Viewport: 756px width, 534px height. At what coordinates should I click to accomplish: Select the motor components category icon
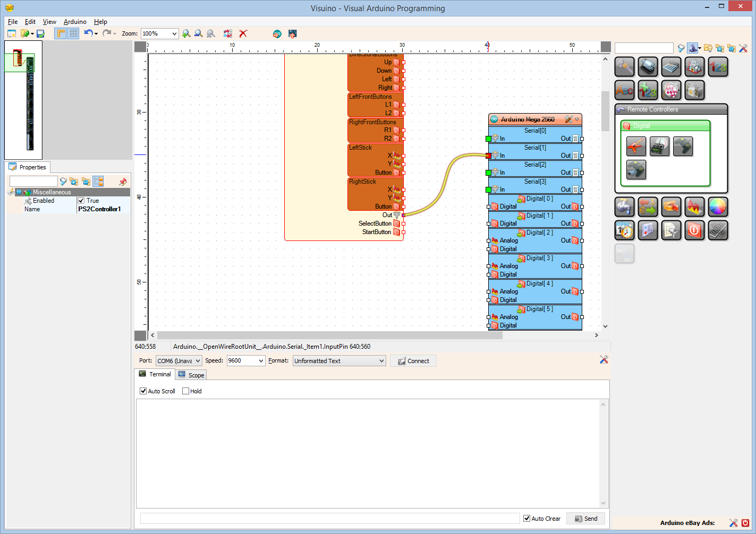point(648,67)
